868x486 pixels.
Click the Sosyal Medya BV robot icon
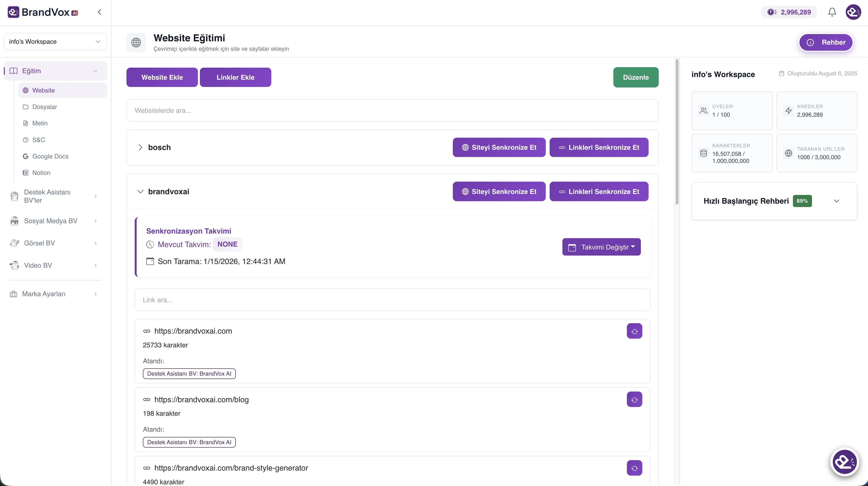(x=14, y=221)
